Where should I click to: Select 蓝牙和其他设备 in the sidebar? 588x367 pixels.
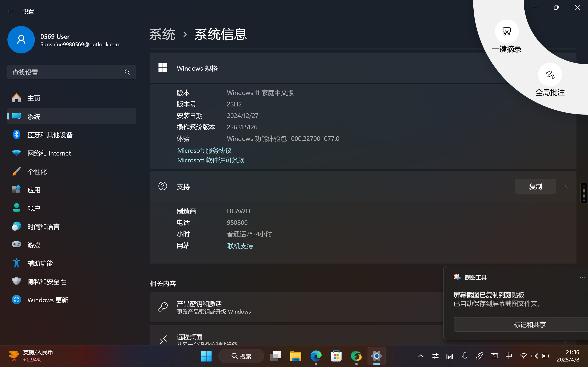50,135
